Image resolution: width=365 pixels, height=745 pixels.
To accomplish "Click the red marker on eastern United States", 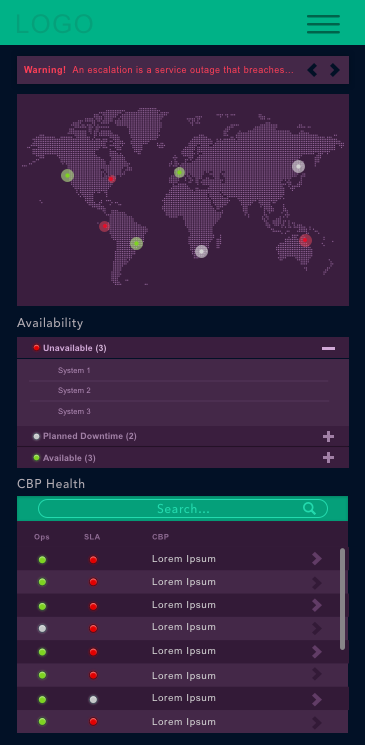I will (x=112, y=179).
